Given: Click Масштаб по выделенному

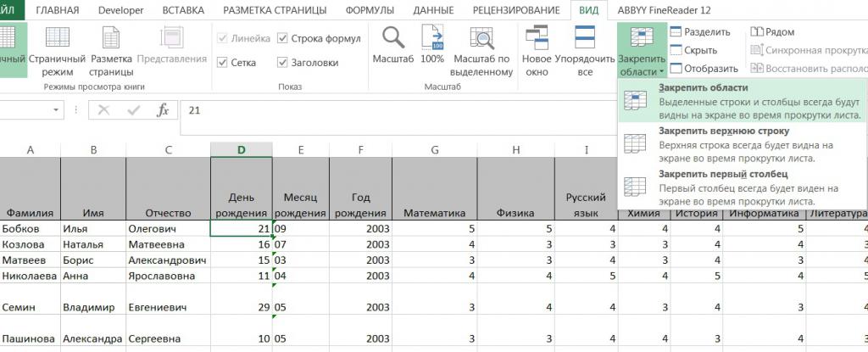Looking at the screenshot, I should point(481,51).
